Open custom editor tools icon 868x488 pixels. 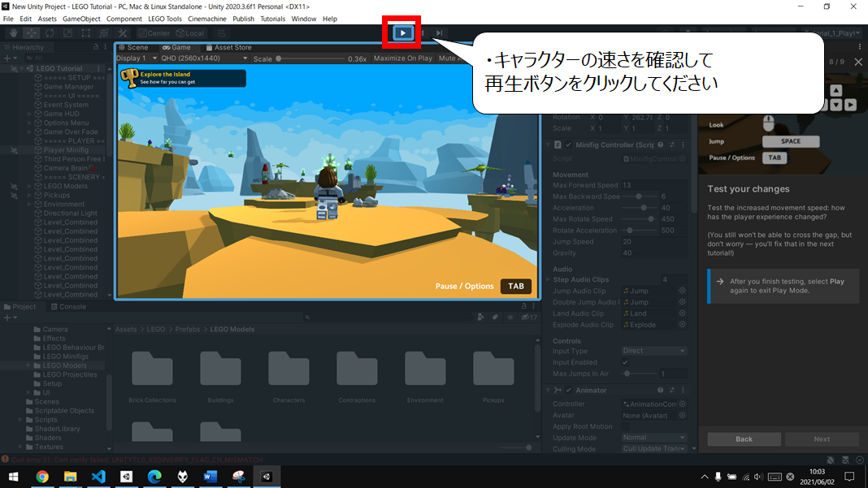(123, 33)
